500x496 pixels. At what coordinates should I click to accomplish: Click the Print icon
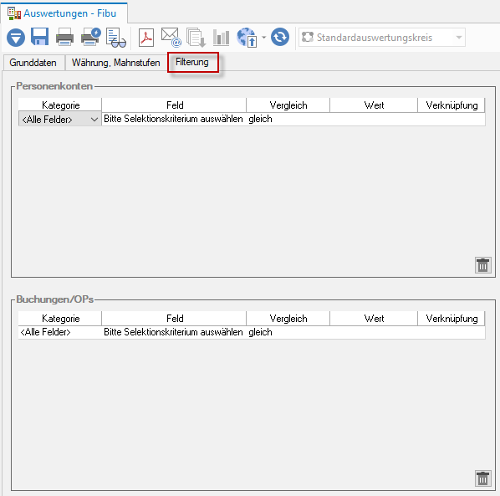click(x=65, y=37)
